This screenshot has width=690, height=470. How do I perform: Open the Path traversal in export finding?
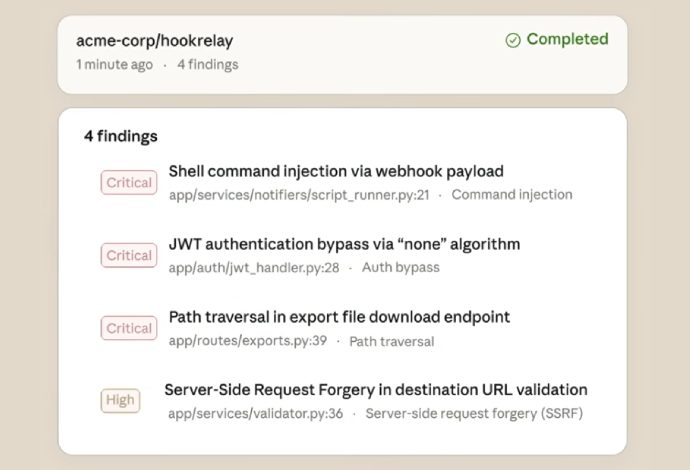coord(339,317)
